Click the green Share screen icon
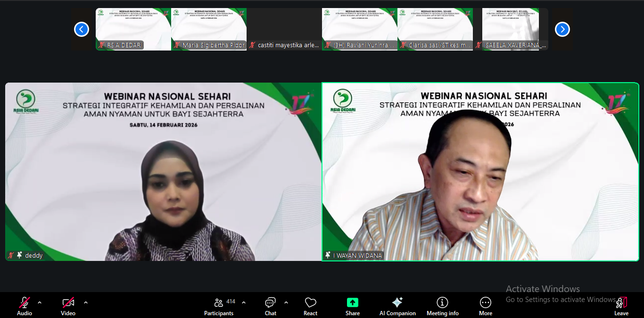The height and width of the screenshot is (318, 644). pos(352,303)
